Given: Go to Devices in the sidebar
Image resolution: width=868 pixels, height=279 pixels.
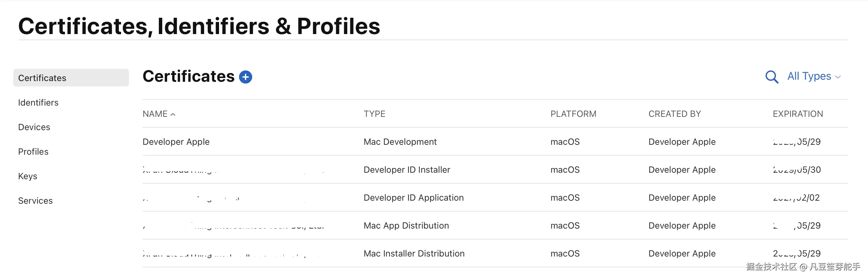Looking at the screenshot, I should (x=34, y=127).
